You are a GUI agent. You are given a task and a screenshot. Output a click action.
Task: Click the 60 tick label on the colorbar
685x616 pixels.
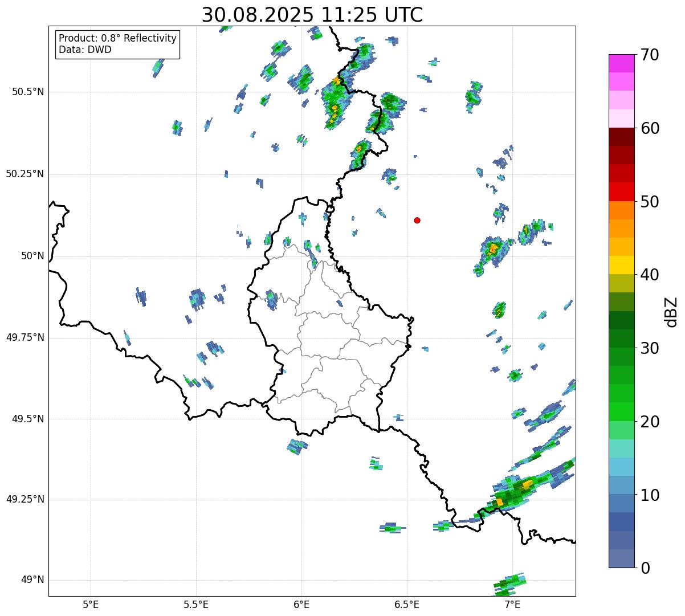click(x=650, y=129)
